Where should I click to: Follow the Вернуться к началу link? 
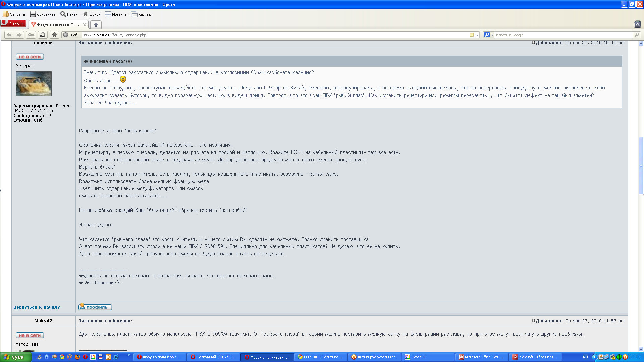[x=37, y=307]
